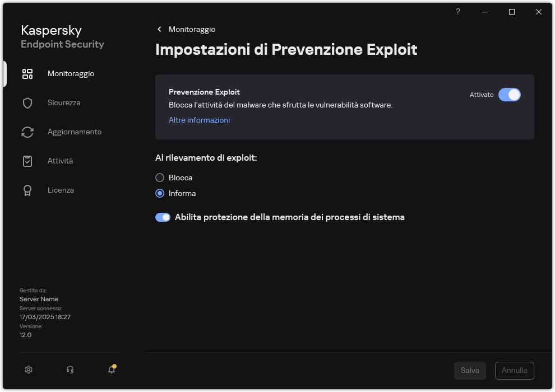This screenshot has height=392, width=555.
Task: Click the Kaspersky Endpoint Security logo
Action: 62,36
